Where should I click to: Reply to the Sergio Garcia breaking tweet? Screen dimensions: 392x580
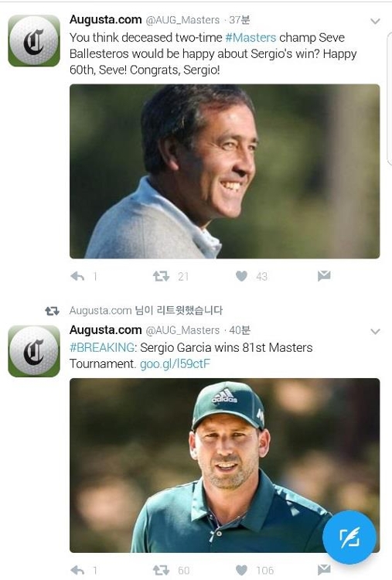(x=77, y=570)
